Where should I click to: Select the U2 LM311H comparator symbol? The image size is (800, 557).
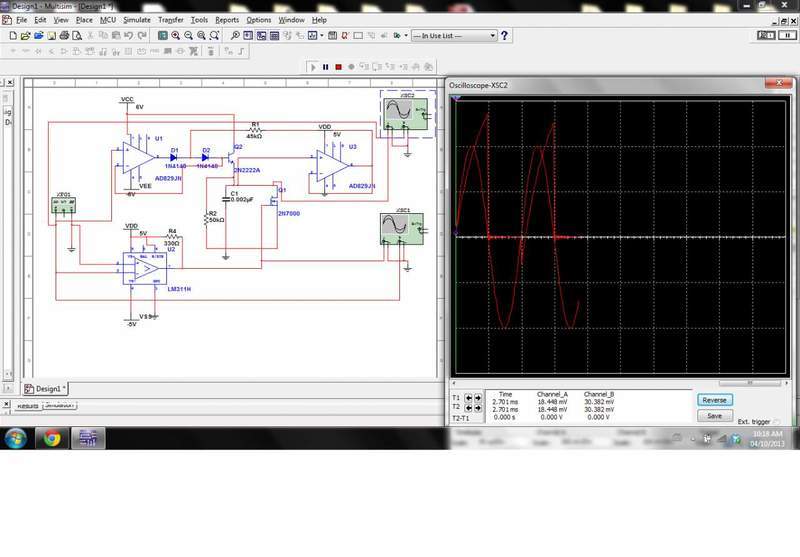(x=145, y=268)
